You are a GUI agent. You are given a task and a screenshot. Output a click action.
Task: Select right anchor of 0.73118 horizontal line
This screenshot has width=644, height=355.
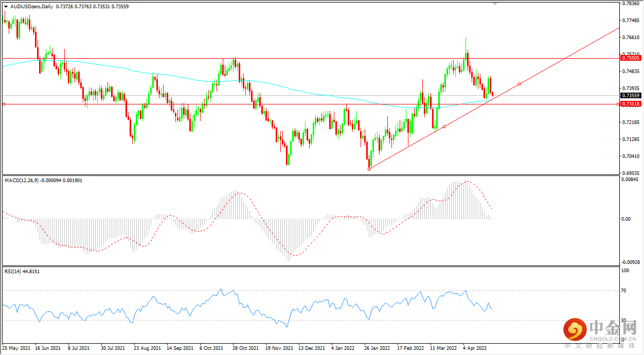pyautogui.click(x=617, y=104)
